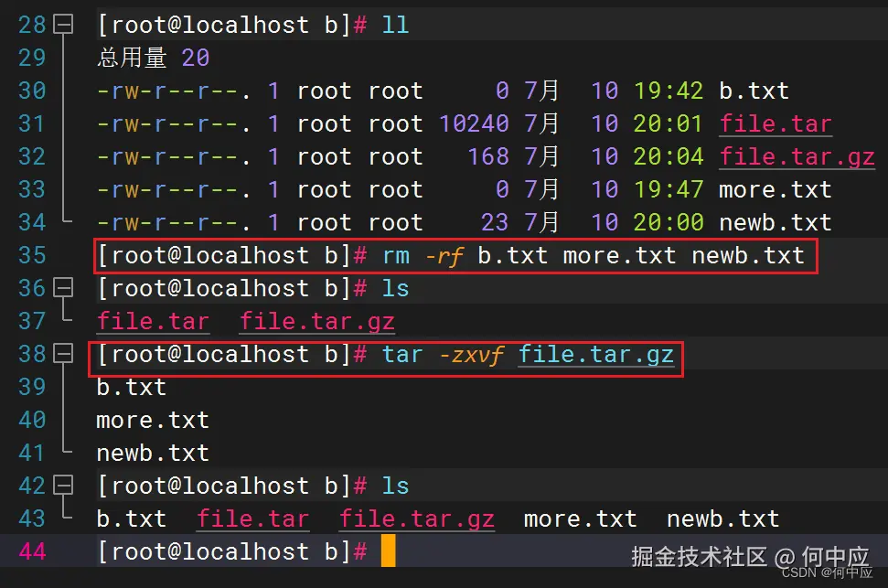Viewport: 888px width, 588px height.
Task: Click more.txt in the line 33 listing
Action: pyautogui.click(x=776, y=189)
